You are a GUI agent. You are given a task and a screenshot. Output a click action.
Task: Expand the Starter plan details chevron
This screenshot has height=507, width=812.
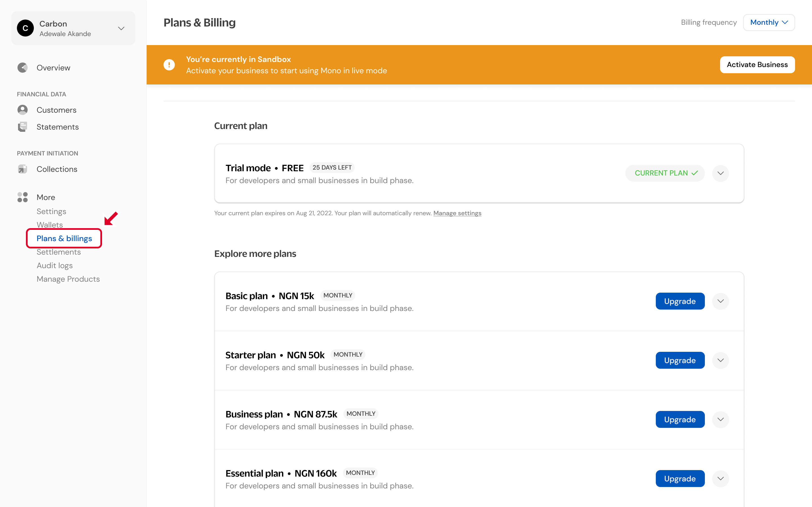[720, 360]
